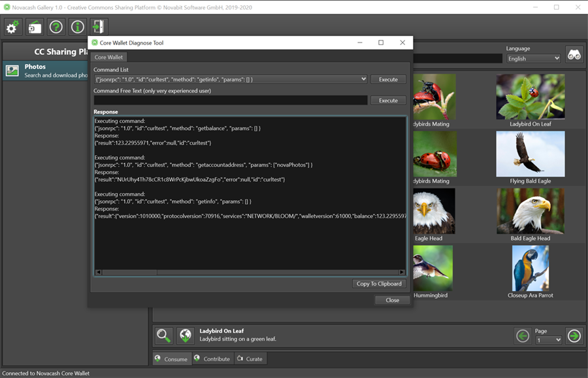Switch to the Consume tab
588x378 pixels.
(172, 359)
